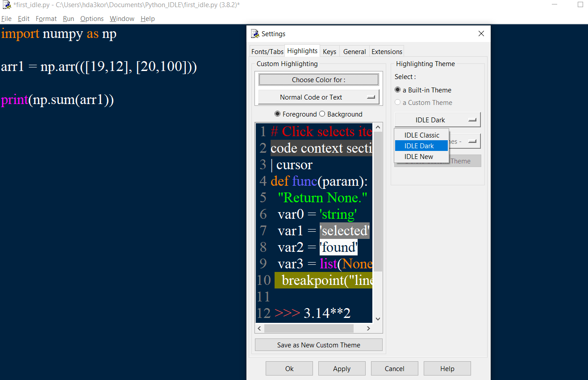The width and height of the screenshot is (588, 380).
Task: Minimize the IDLE editor window
Action: (x=554, y=5)
